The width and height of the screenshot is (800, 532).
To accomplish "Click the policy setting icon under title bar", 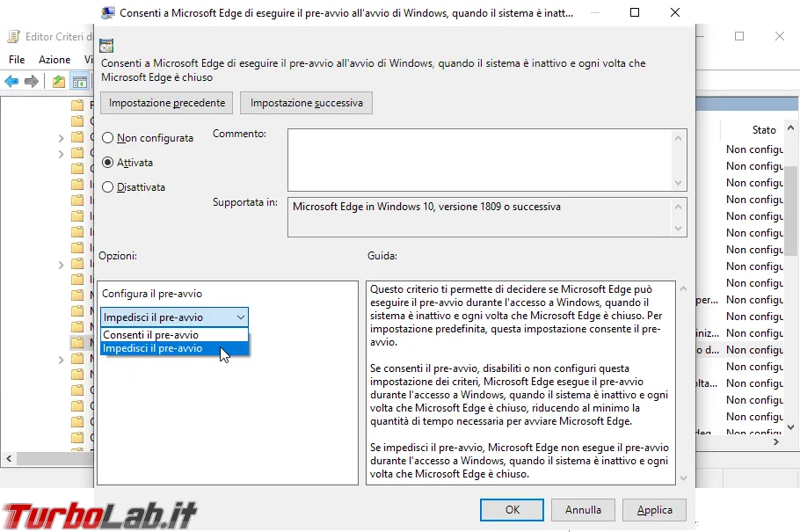I will coord(106,46).
